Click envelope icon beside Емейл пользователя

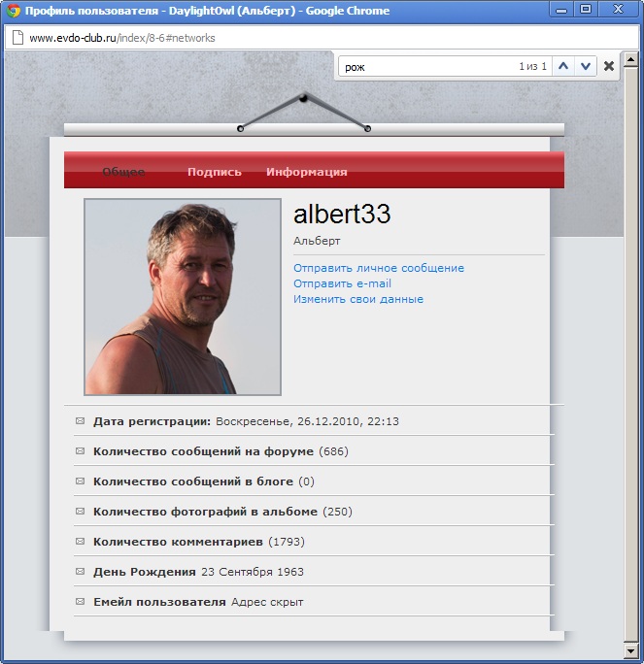[x=80, y=601]
